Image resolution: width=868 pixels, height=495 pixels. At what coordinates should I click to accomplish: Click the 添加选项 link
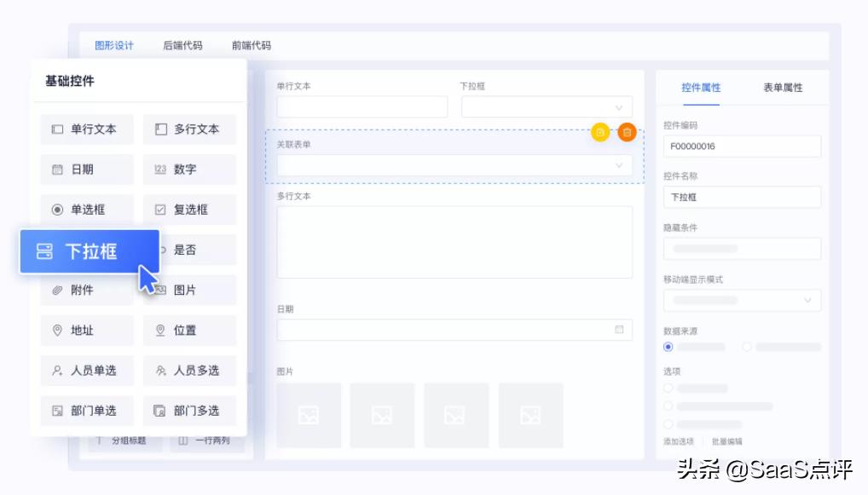(x=679, y=441)
